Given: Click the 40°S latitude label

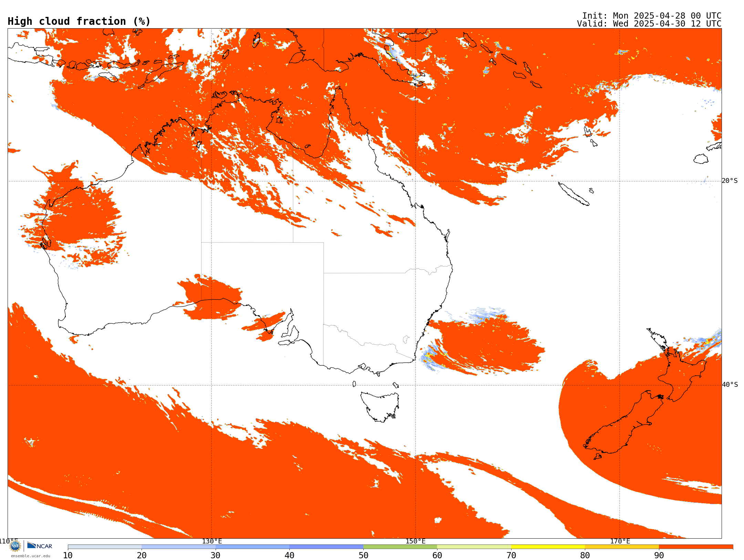Looking at the screenshot, I should 730,385.
